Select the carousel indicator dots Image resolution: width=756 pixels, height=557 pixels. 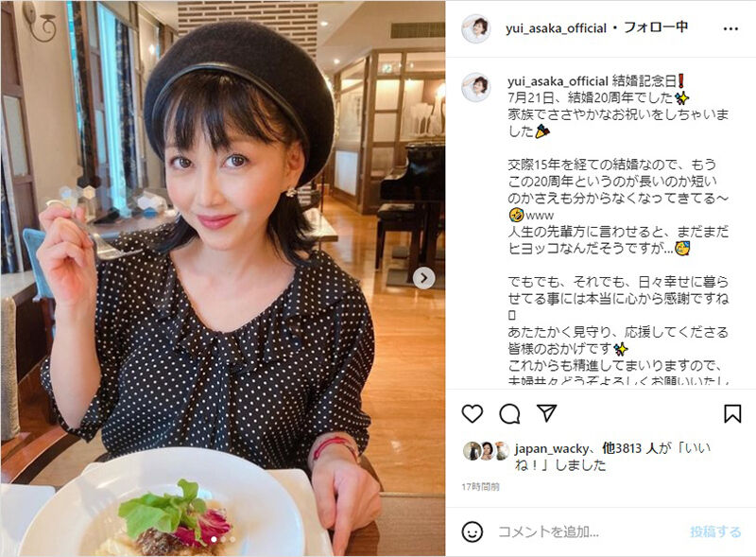click(x=223, y=539)
